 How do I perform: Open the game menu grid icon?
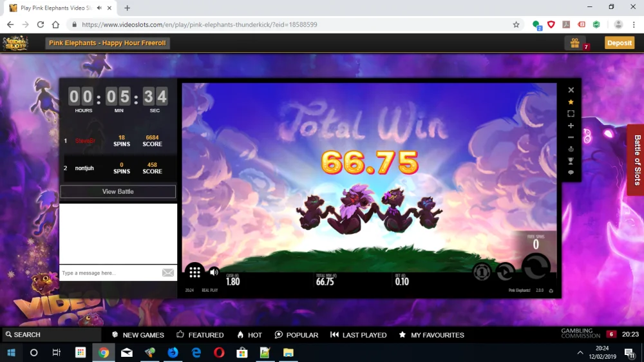pos(194,272)
